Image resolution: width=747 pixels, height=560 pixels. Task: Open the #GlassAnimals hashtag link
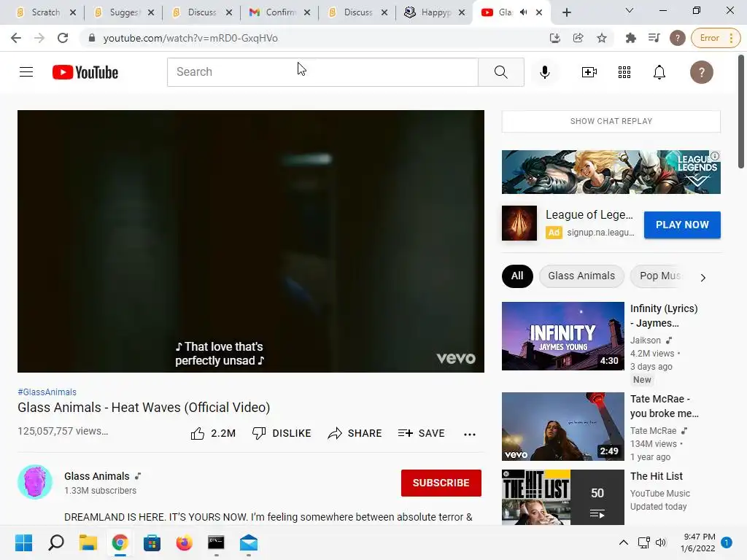pyautogui.click(x=47, y=392)
